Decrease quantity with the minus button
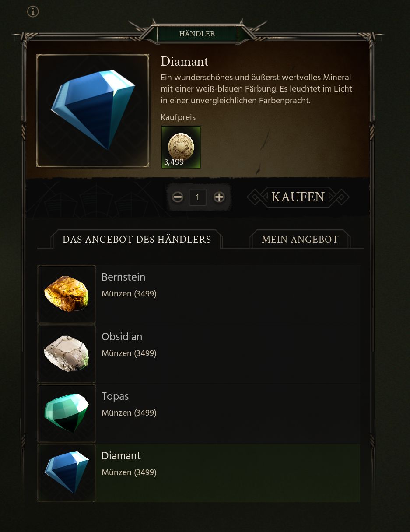Screen dimensions: 410x532 [x=178, y=197]
